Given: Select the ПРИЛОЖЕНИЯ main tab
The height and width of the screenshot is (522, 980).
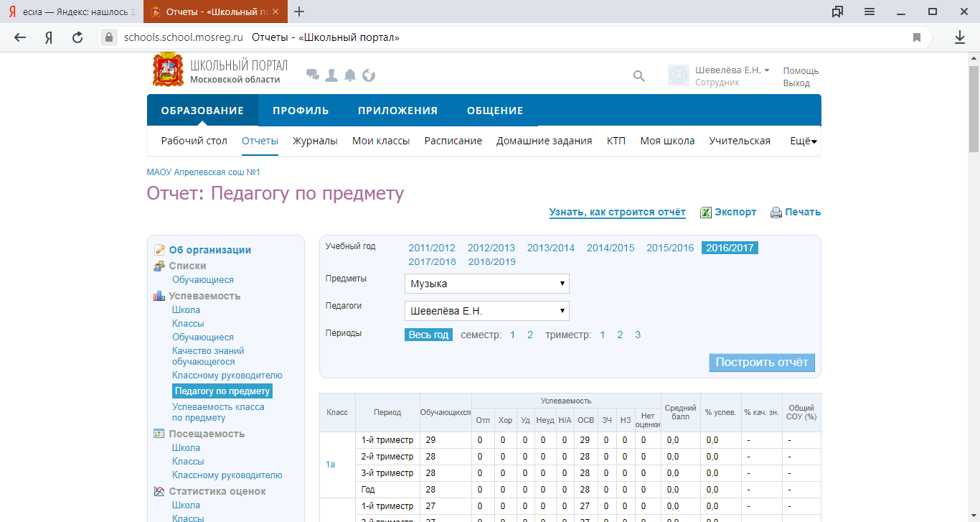Looking at the screenshot, I should click(x=397, y=111).
